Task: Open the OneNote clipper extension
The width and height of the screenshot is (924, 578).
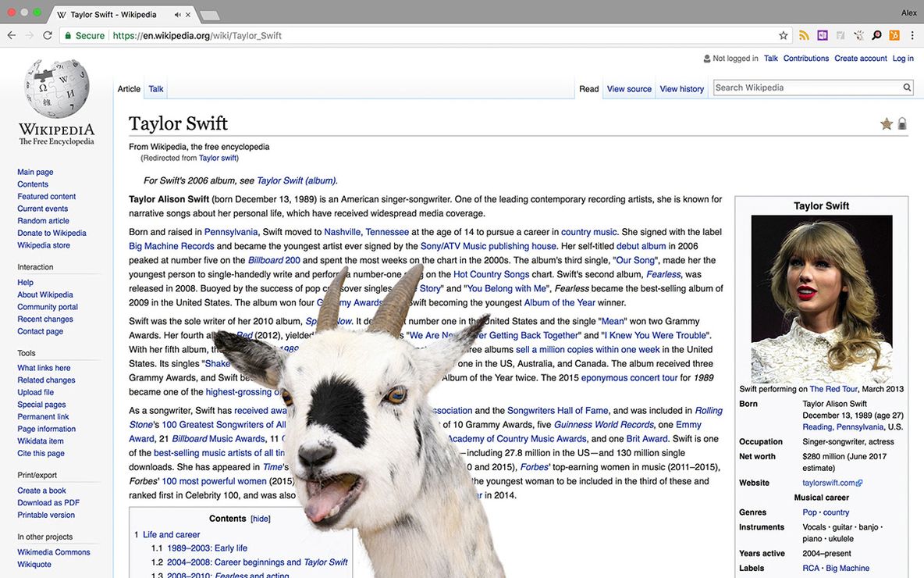Action: [x=823, y=35]
